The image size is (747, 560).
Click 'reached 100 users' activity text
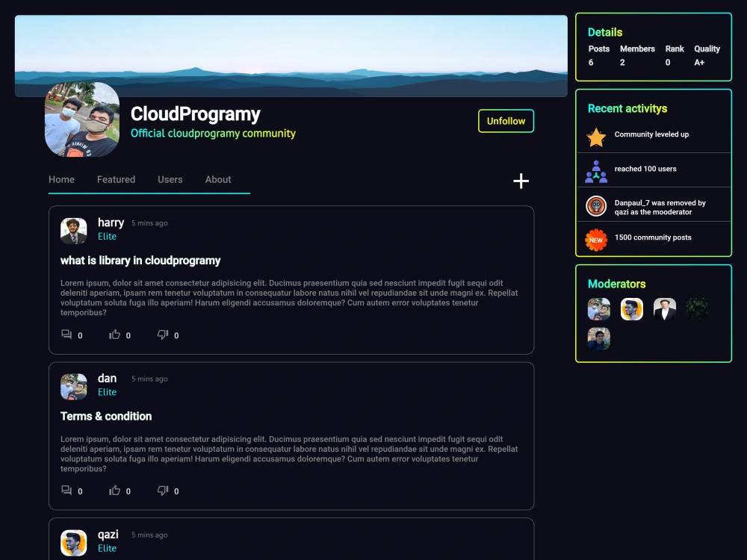click(645, 169)
